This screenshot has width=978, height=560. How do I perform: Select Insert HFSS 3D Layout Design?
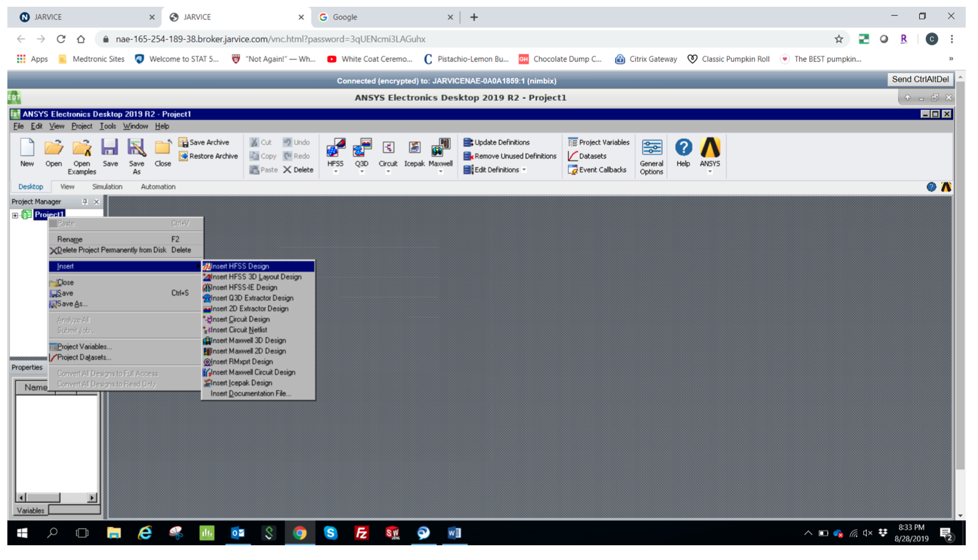point(258,277)
